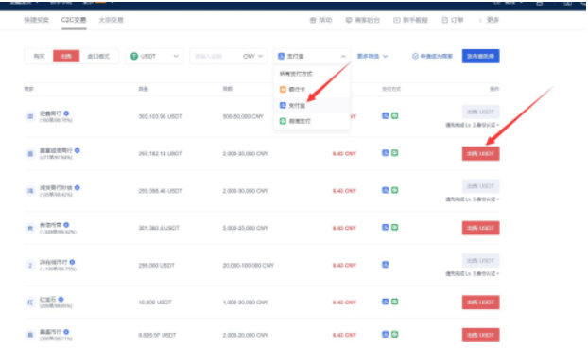Click WeChat icon in the 8,826.97 USDT row

click(394, 334)
